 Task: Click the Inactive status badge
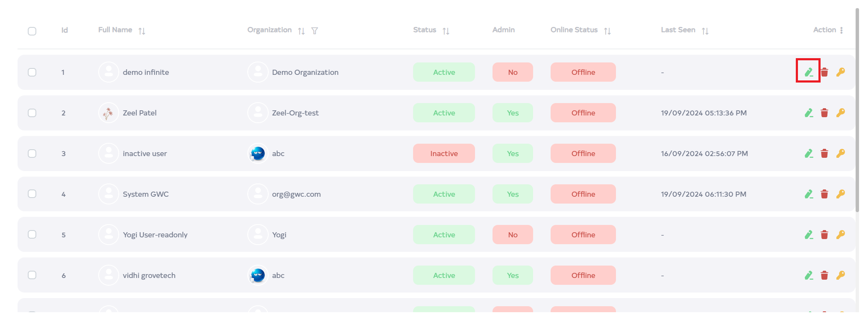[x=444, y=154]
